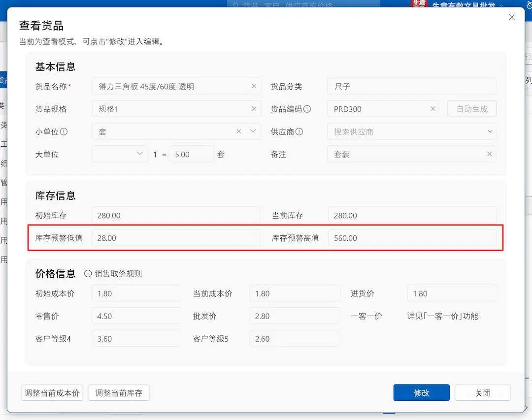
Task: Click the 进货价 field 1.80
Action: (452, 293)
